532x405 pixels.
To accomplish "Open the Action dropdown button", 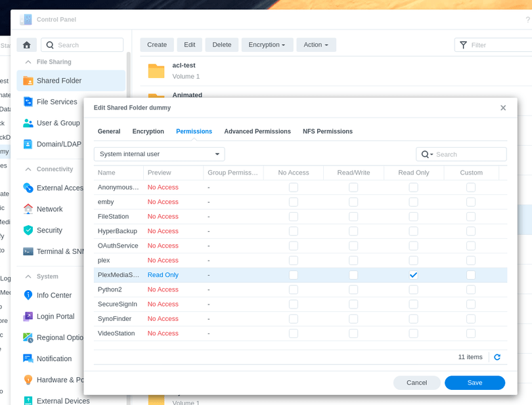I will point(316,45).
